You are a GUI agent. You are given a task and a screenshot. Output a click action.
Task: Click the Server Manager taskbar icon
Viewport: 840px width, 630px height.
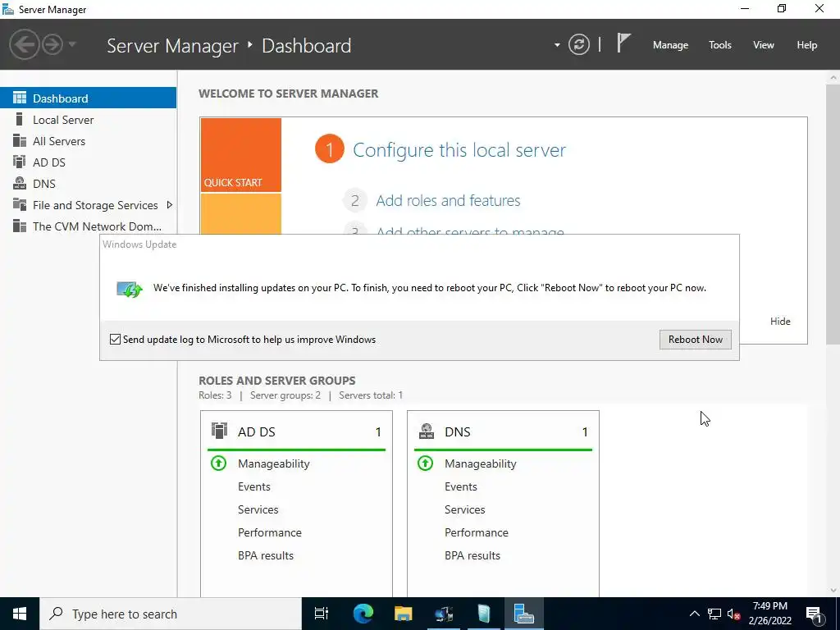524,614
